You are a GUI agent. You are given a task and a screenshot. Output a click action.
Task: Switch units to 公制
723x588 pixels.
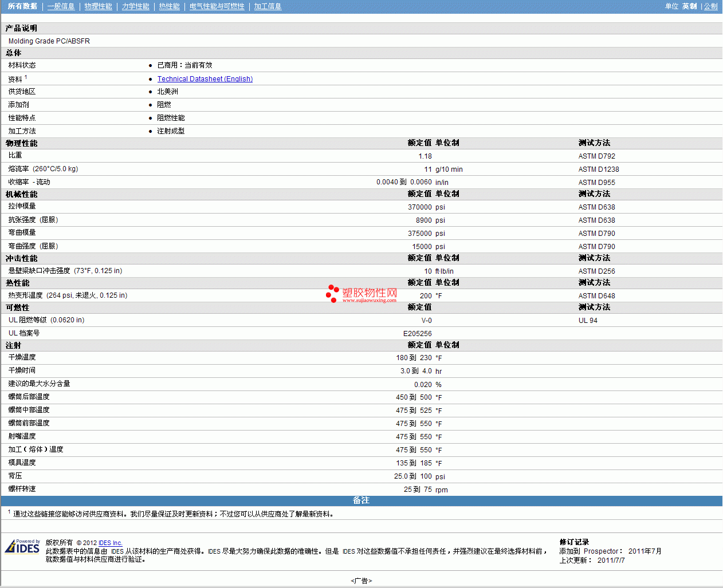click(x=710, y=6)
